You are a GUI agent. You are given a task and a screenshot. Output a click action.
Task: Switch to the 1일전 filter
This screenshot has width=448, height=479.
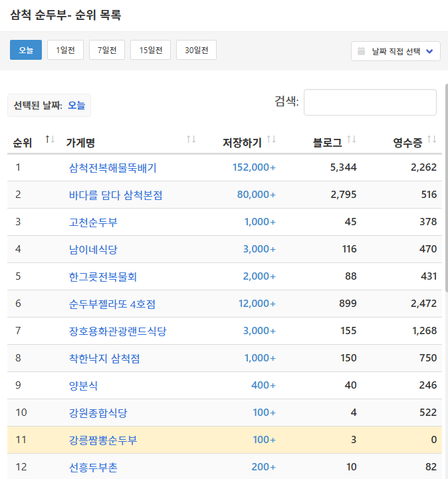(x=65, y=50)
